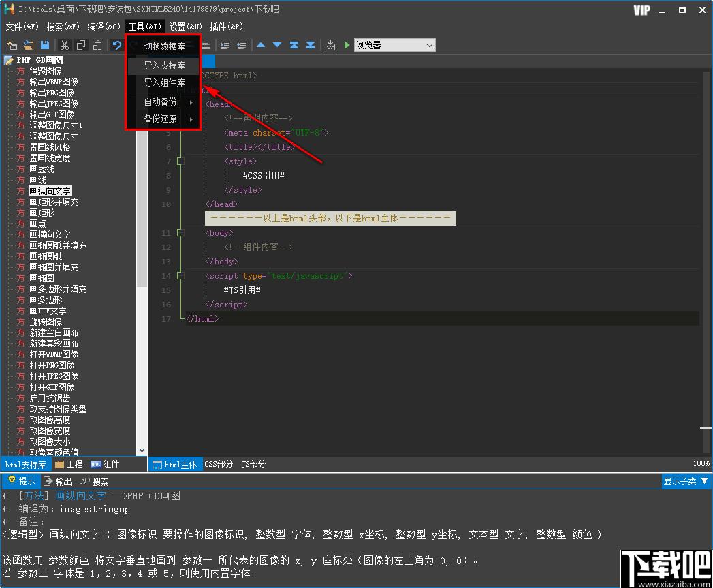Select 画横向文字 tree item
Image resolution: width=713 pixels, height=588 pixels.
[50, 235]
